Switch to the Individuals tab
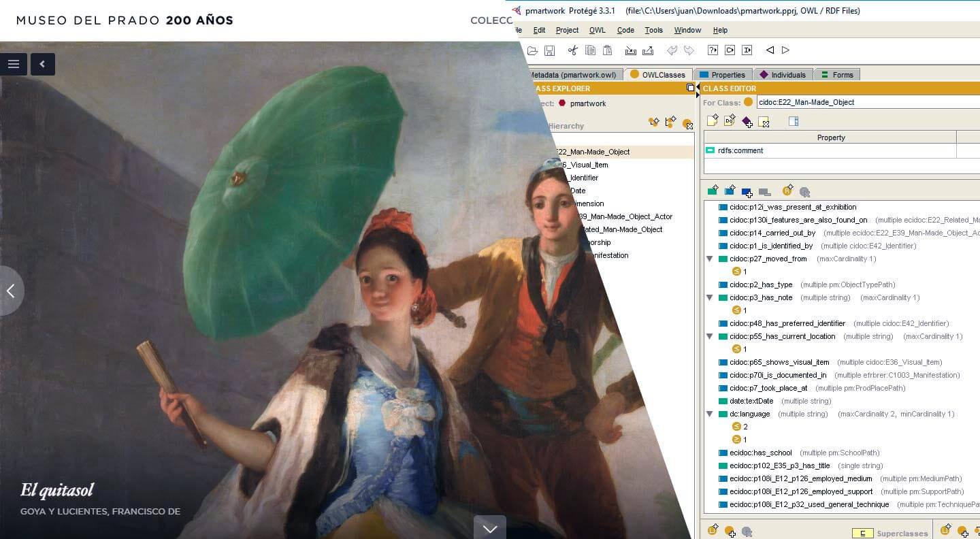 tap(783, 75)
